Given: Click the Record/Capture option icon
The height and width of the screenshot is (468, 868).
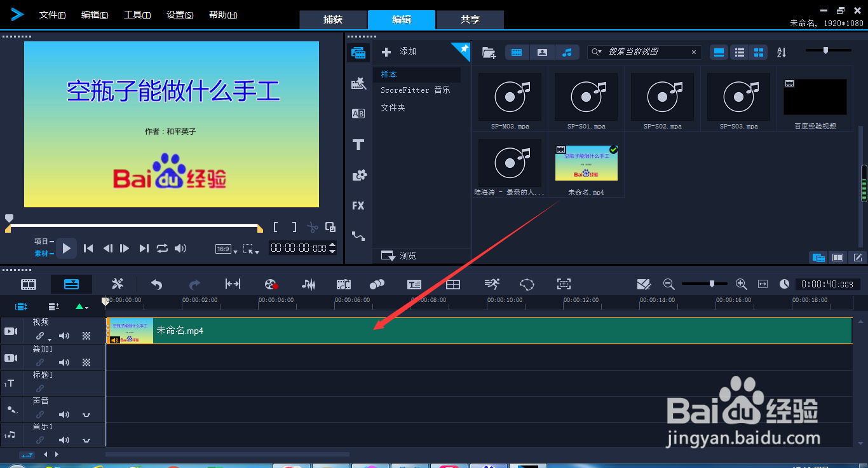Looking at the screenshot, I should click(x=271, y=284).
